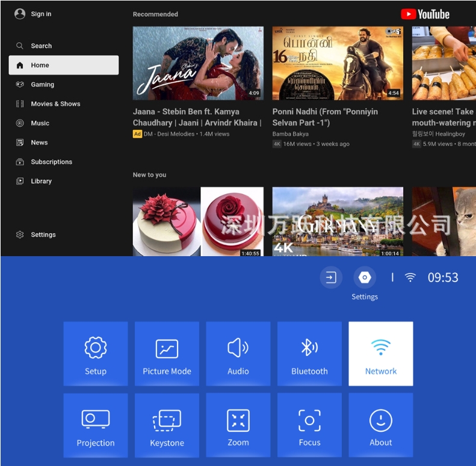Image resolution: width=476 pixels, height=466 pixels.
Task: Click the Live scene! Take video title
Action: (444, 117)
